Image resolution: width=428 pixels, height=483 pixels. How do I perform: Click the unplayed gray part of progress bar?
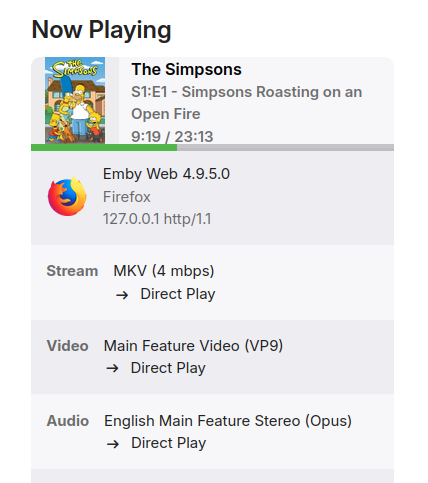[x=285, y=147]
